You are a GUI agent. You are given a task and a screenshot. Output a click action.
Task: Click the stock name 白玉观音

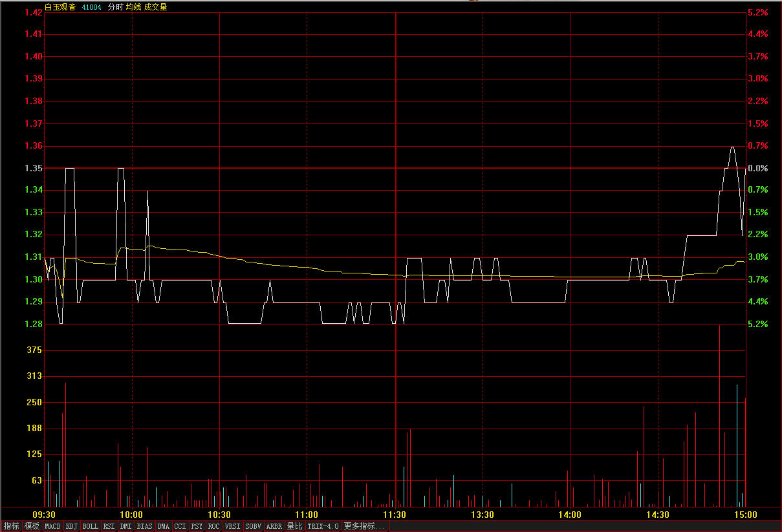click(60, 7)
